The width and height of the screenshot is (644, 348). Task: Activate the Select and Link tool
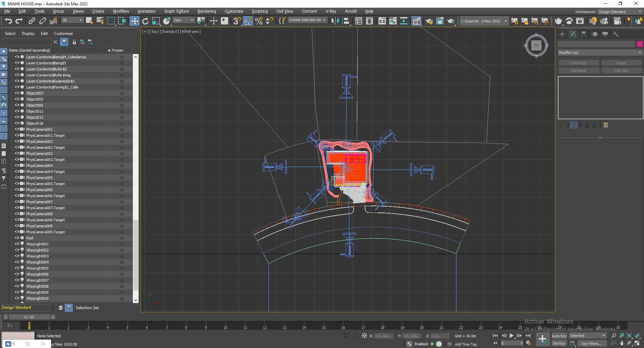pos(32,21)
